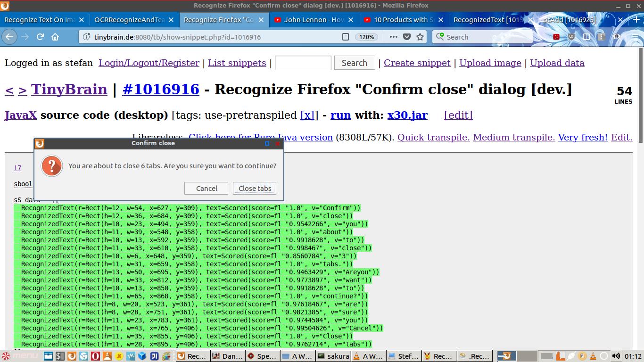Click the snippet search text field

pos(303,63)
